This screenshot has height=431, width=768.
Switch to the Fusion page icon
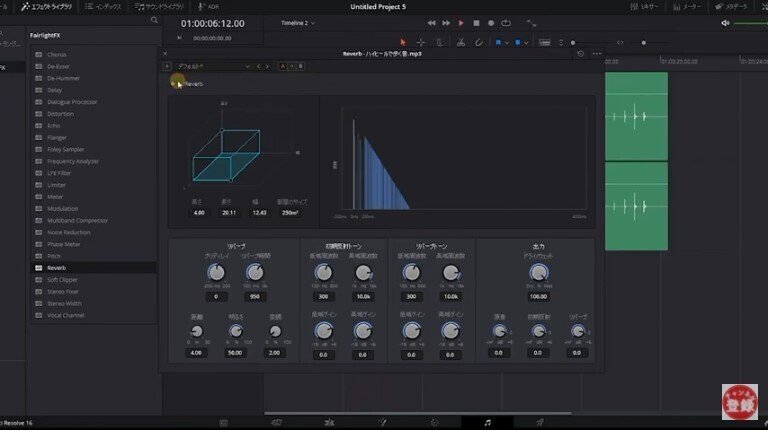pos(382,422)
